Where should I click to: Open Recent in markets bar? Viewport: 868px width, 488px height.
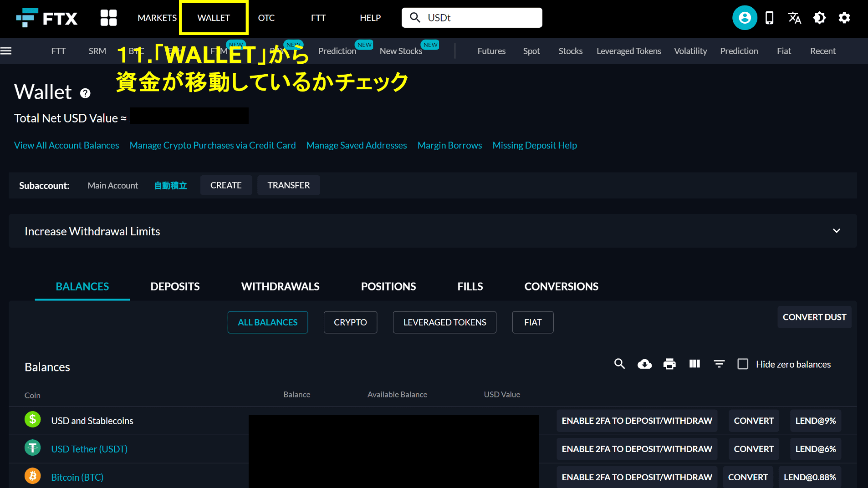(x=822, y=51)
